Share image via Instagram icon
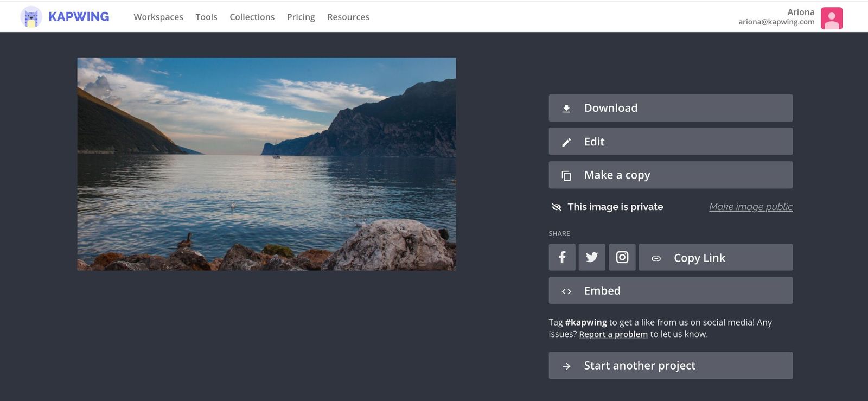This screenshot has width=868, height=401. point(622,257)
